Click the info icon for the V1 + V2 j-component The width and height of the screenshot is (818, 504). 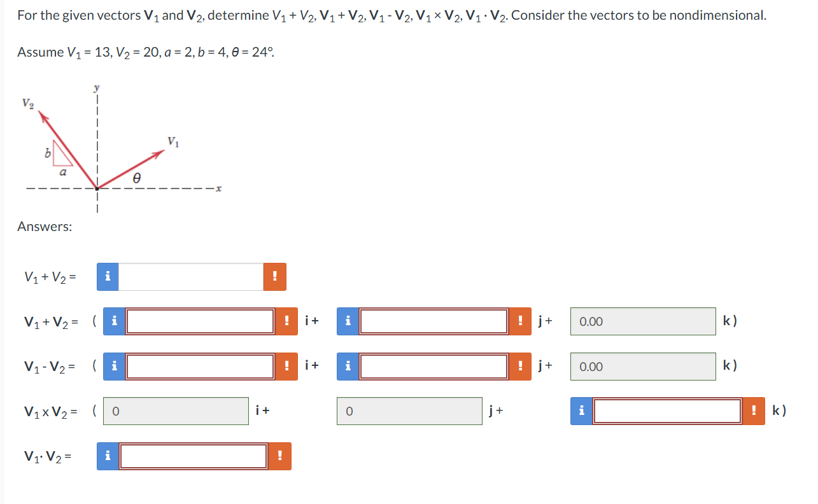coord(347,321)
